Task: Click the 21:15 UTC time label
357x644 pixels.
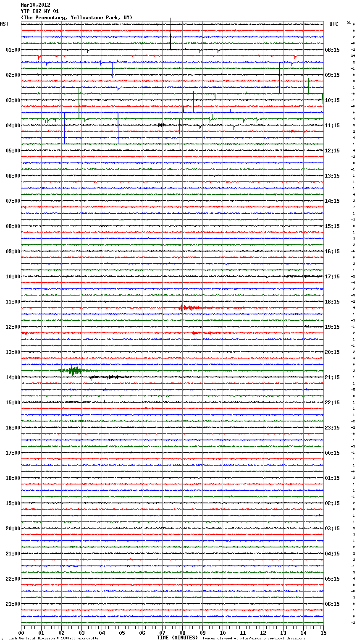Action: tap(332, 377)
